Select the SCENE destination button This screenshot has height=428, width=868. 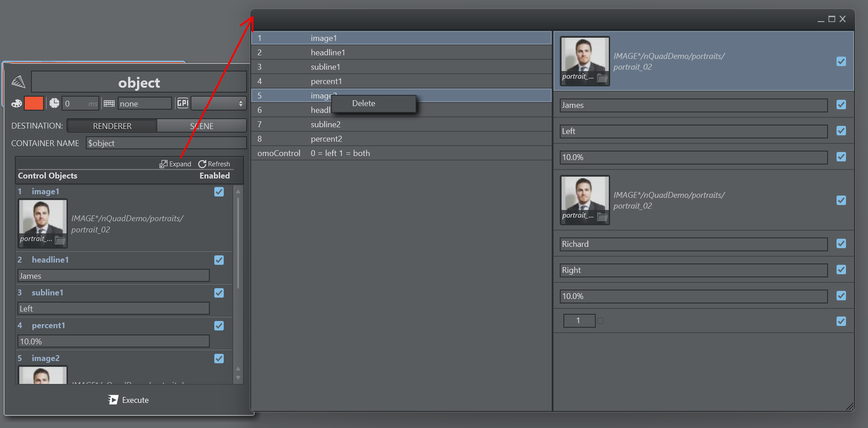pyautogui.click(x=201, y=126)
